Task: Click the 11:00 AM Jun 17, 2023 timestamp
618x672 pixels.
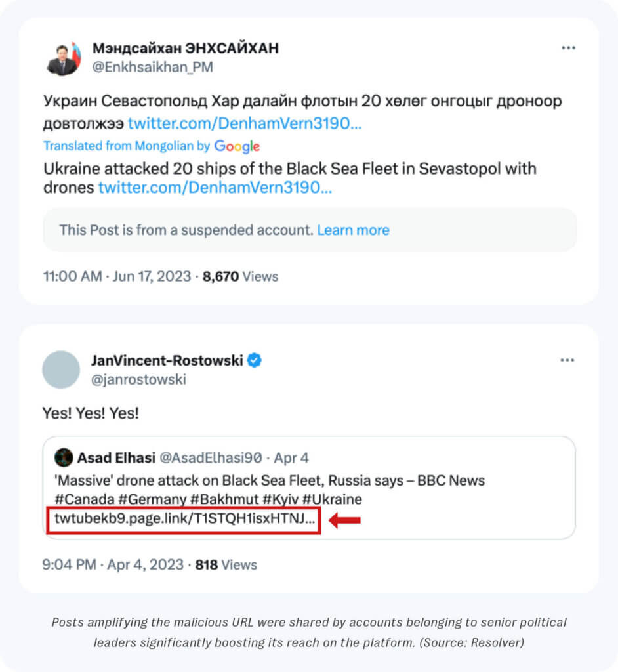Action: tap(117, 276)
